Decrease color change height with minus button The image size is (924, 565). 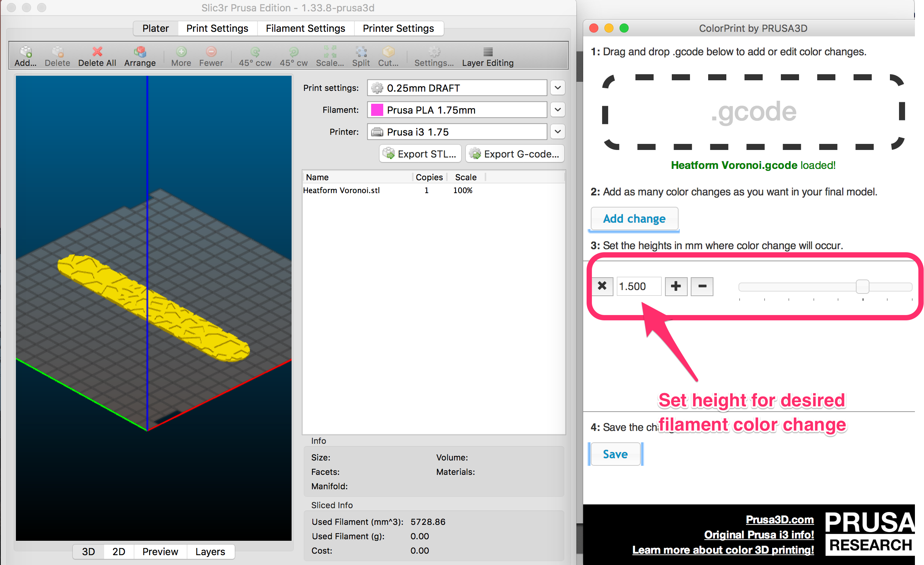[702, 286]
